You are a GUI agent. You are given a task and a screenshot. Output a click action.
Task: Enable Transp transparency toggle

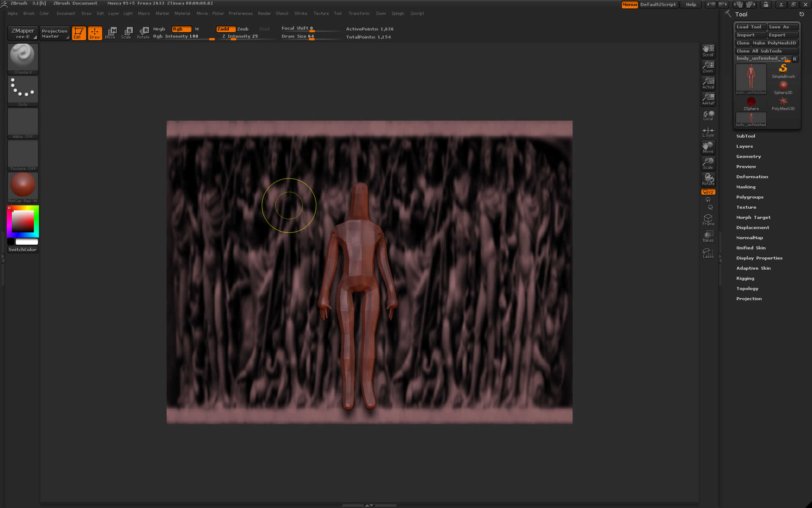(x=708, y=236)
